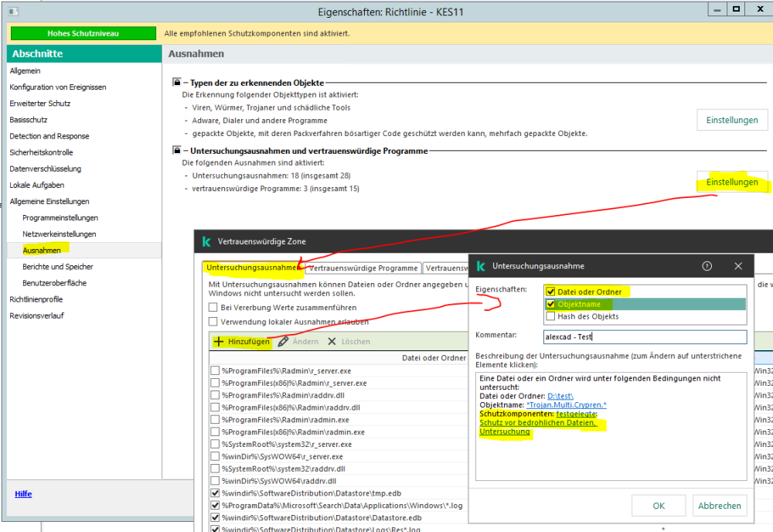773x532 pixels.
Task: Close the Untersuchungsausnahme dialog with X
Action: click(x=738, y=266)
